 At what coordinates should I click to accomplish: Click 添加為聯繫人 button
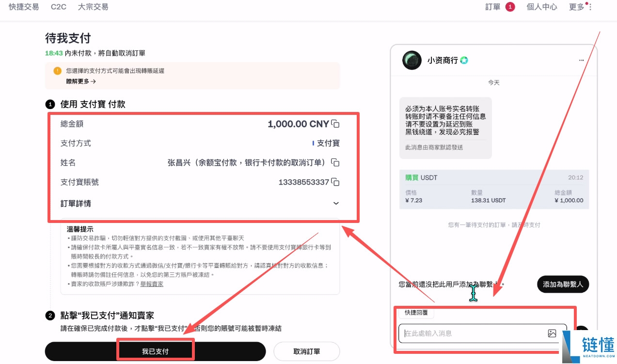coord(563,285)
